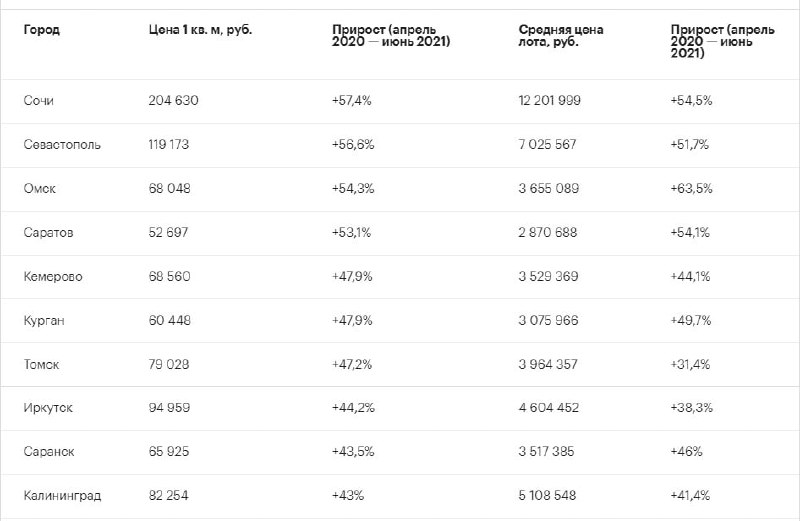This screenshot has height=521, width=800.
Task: Select the Саранск city cell
Action: click(48, 452)
